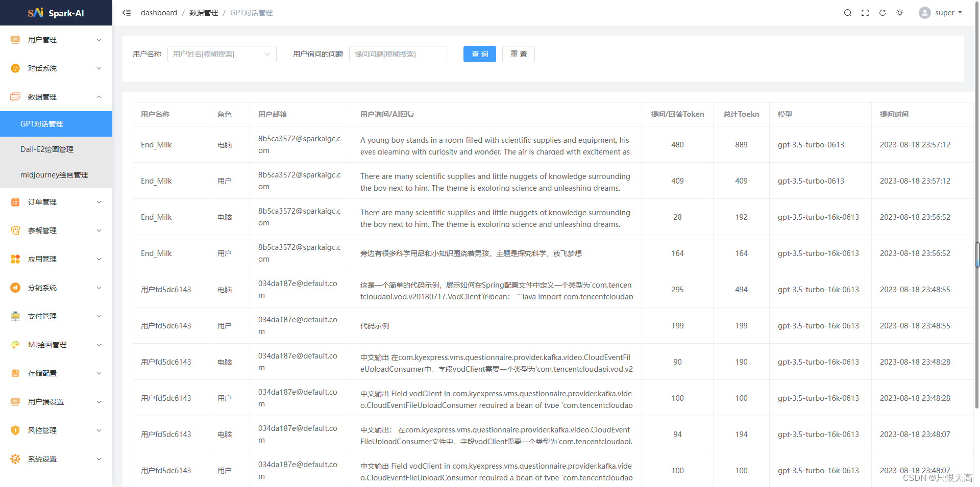
Task: Click the 重置 reset button
Action: pos(519,54)
